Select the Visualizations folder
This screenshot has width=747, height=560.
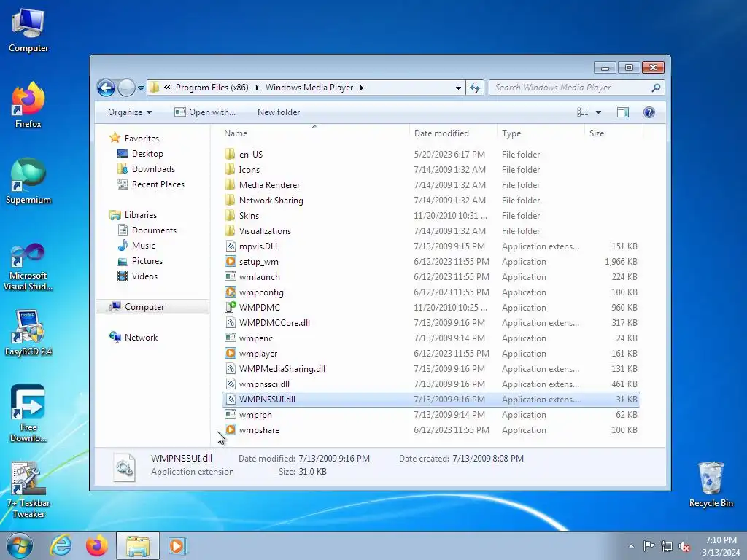point(430,231)
